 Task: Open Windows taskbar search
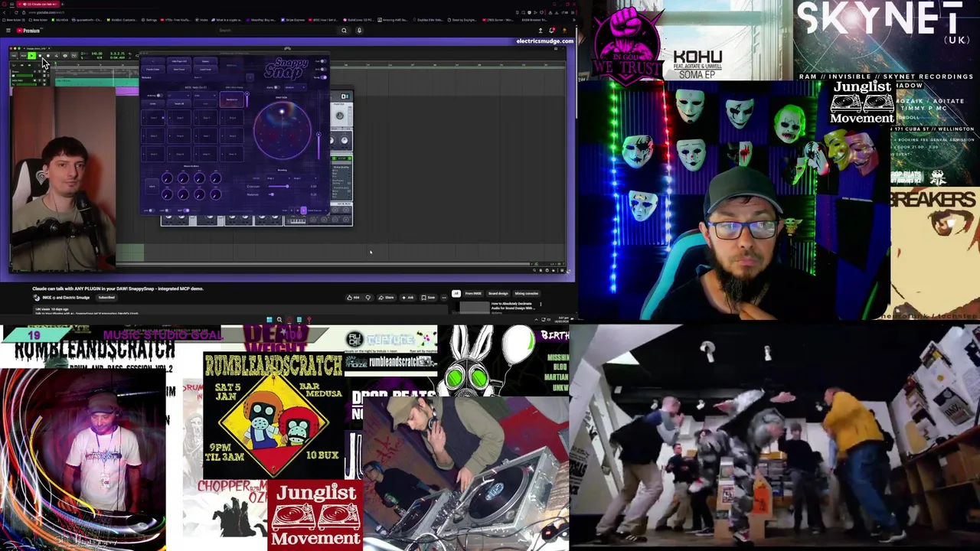(279, 319)
